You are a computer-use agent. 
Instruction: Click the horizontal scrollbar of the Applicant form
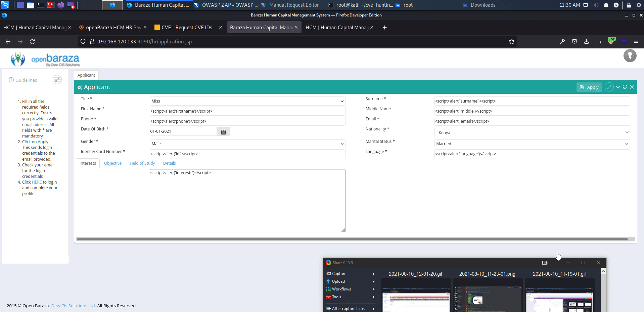352,239
